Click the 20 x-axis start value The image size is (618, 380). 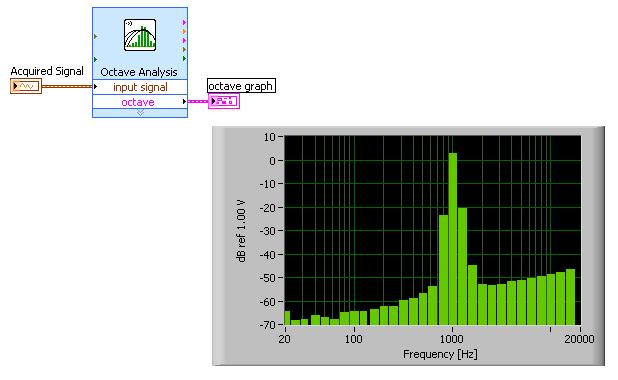[285, 339]
